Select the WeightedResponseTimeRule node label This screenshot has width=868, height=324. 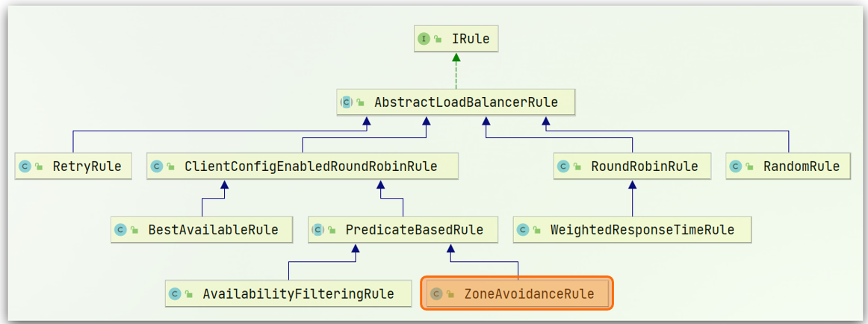pos(642,230)
